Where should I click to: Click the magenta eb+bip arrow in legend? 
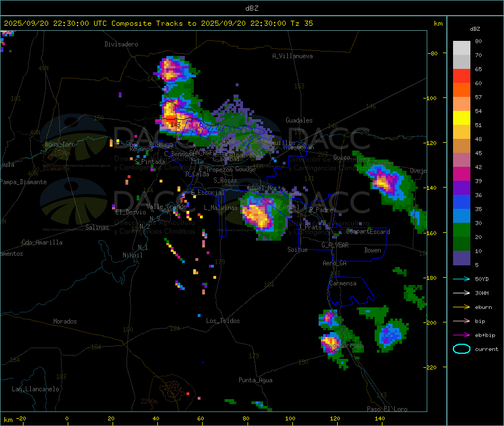click(461, 335)
